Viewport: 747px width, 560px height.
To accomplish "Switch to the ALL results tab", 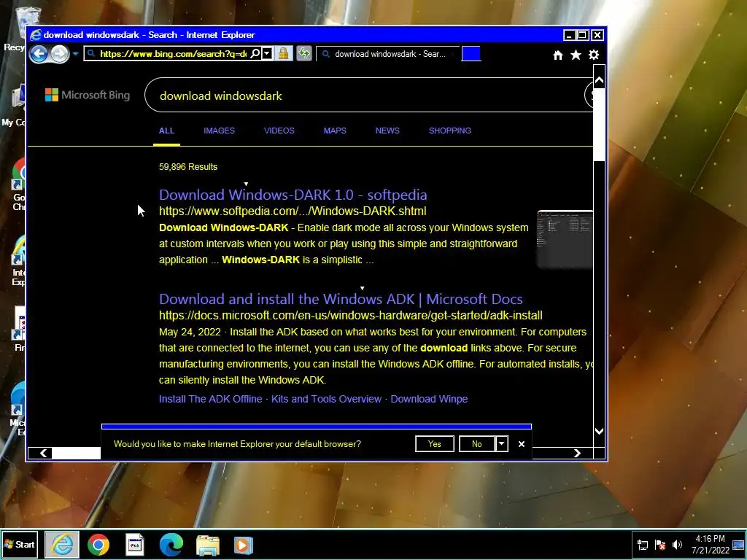I will pos(166,131).
